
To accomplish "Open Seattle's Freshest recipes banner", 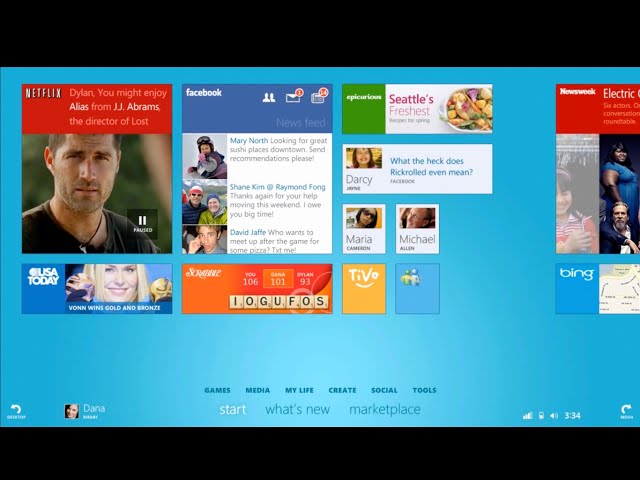I will (439, 109).
